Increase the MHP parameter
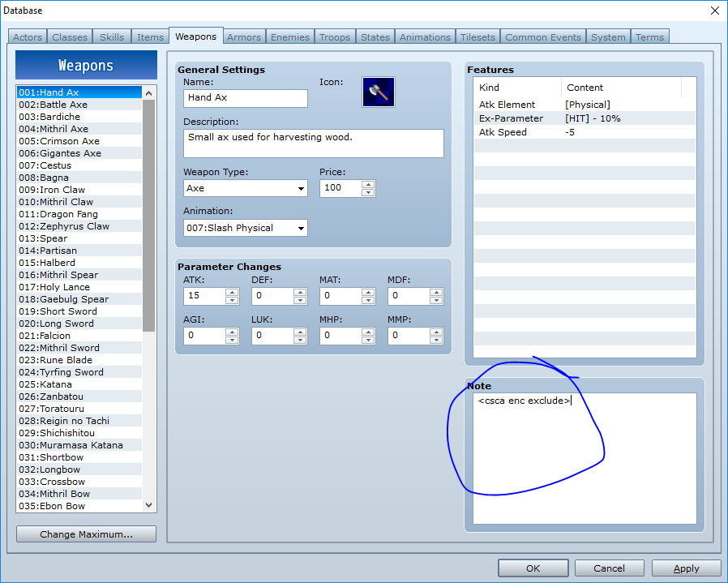Image resolution: width=728 pixels, height=583 pixels. [x=368, y=332]
